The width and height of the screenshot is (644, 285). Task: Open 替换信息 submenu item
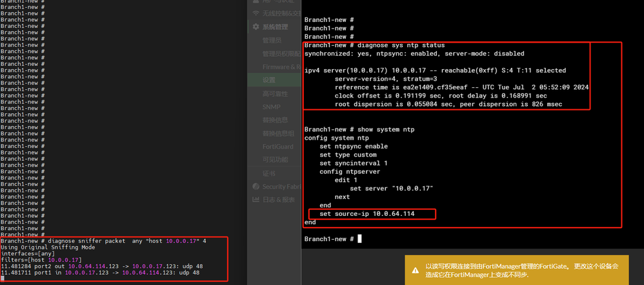pyautogui.click(x=274, y=120)
